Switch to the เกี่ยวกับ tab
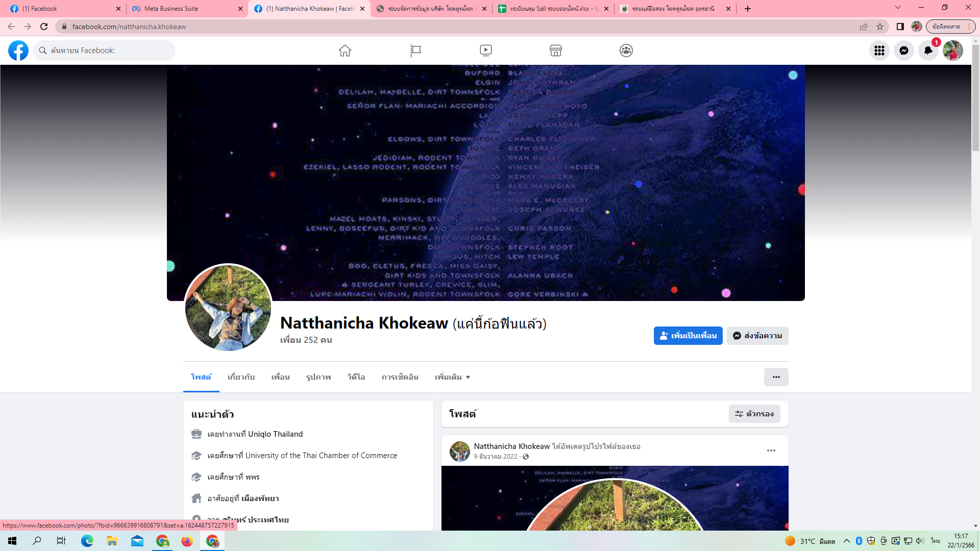Viewport: 980px width, 551px height. tap(241, 377)
